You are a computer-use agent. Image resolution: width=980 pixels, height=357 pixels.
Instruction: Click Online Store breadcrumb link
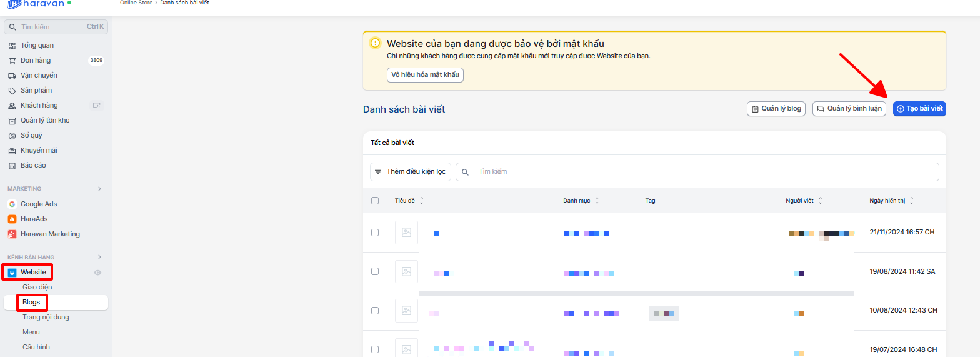tap(137, 3)
